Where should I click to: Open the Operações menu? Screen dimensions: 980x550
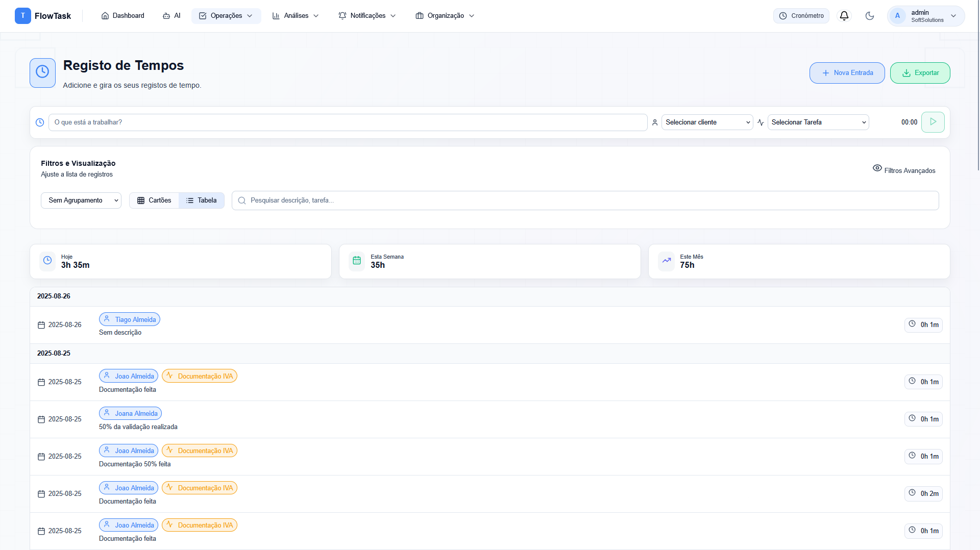[x=226, y=16]
